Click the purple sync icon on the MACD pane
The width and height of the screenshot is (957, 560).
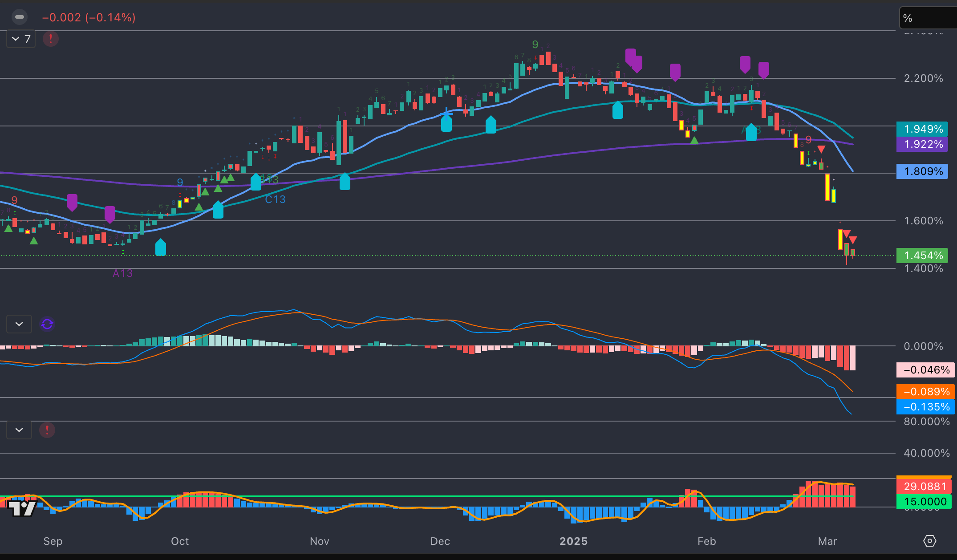[47, 324]
